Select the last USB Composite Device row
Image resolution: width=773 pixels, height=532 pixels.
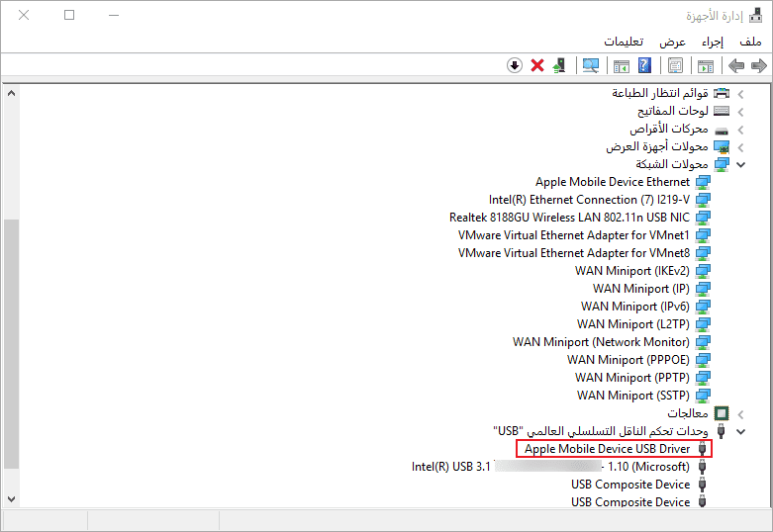(x=630, y=502)
